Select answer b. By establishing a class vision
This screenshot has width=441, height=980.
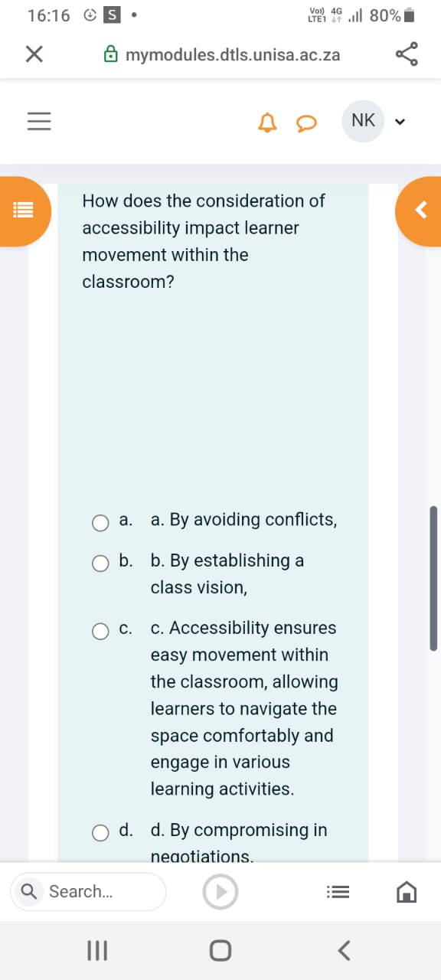[100, 563]
